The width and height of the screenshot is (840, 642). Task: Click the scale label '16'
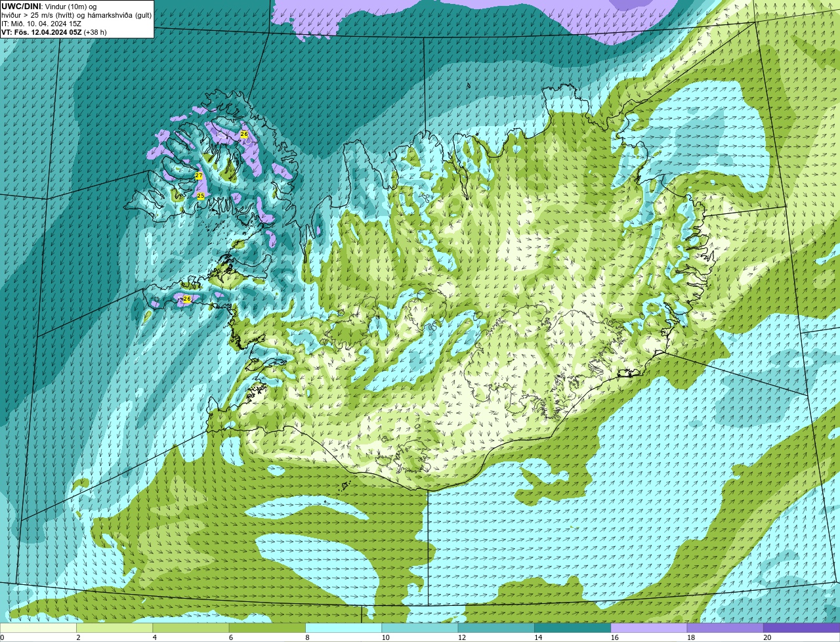[x=615, y=637]
